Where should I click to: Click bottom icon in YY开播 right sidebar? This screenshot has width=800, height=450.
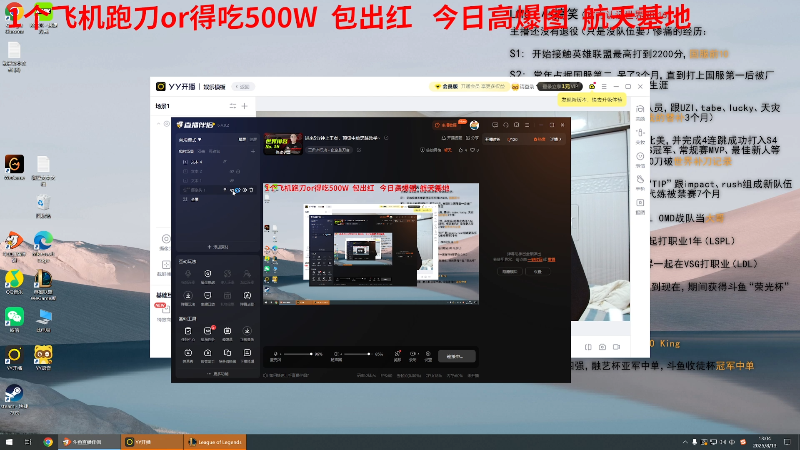[x=640, y=206]
